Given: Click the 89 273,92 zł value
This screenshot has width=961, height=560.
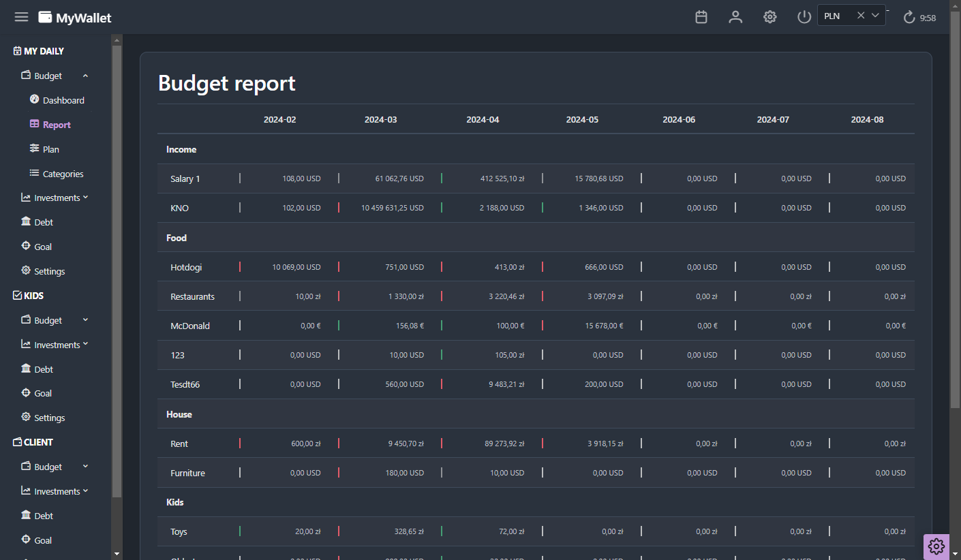Looking at the screenshot, I should point(504,444).
